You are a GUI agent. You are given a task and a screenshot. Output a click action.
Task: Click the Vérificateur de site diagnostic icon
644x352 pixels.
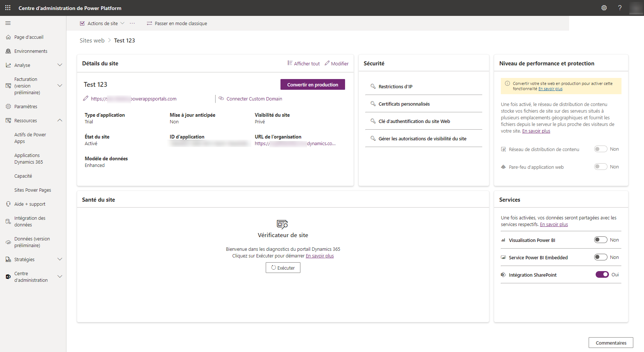coord(282,224)
